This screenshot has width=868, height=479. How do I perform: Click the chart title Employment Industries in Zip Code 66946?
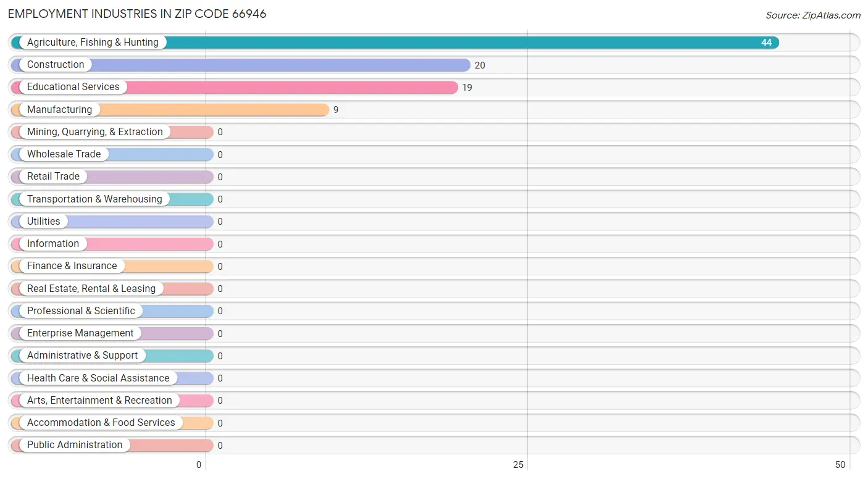tap(137, 14)
